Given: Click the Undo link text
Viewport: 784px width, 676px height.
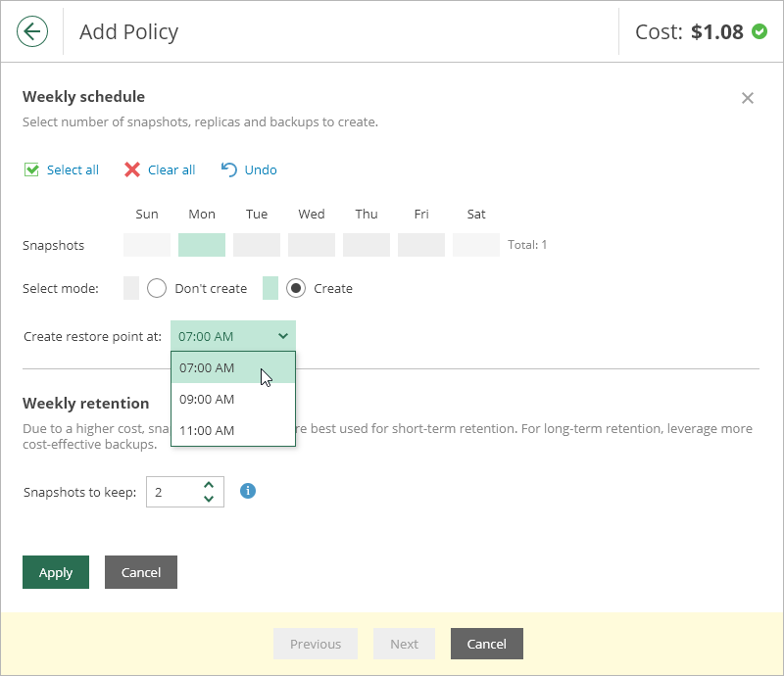Looking at the screenshot, I should pyautogui.click(x=261, y=170).
